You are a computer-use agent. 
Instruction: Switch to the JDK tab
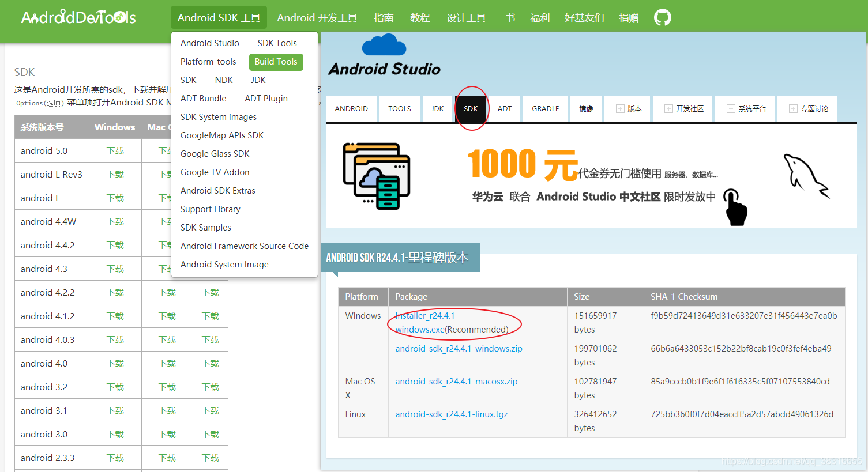438,108
